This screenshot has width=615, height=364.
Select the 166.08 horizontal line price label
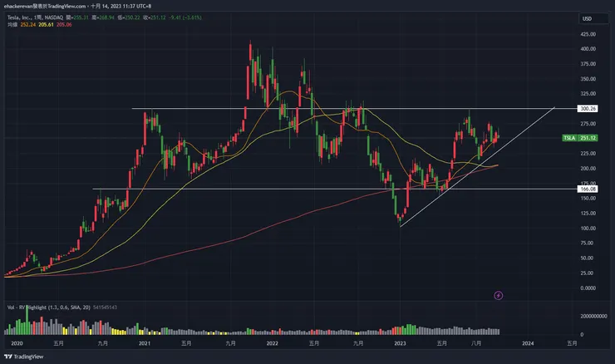[588, 189]
